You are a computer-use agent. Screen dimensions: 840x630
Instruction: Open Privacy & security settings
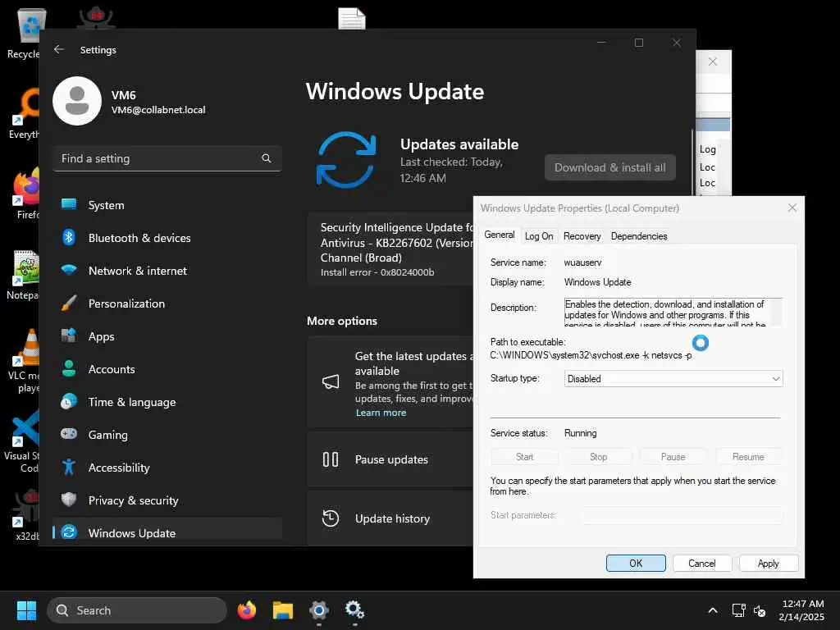click(167, 500)
